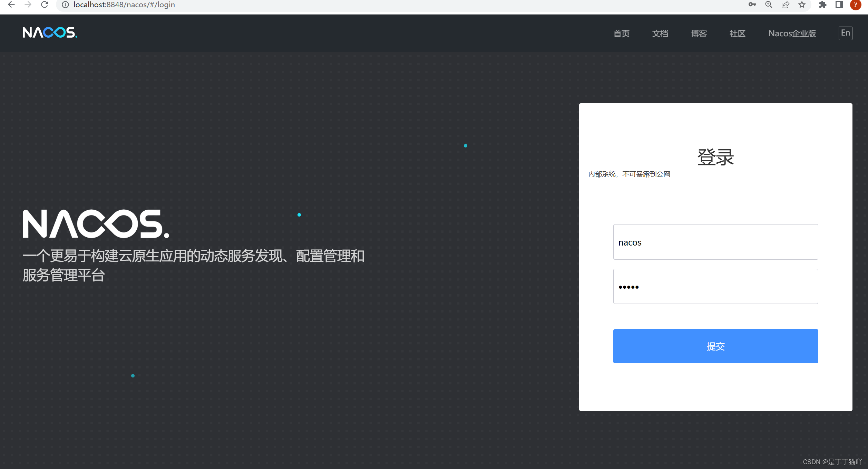The width and height of the screenshot is (868, 469).
Task: Open the 文档 nav item
Action: [660, 33]
